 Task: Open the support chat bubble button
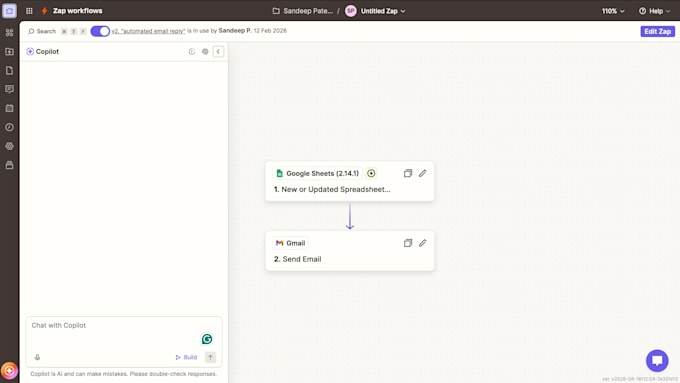click(657, 360)
